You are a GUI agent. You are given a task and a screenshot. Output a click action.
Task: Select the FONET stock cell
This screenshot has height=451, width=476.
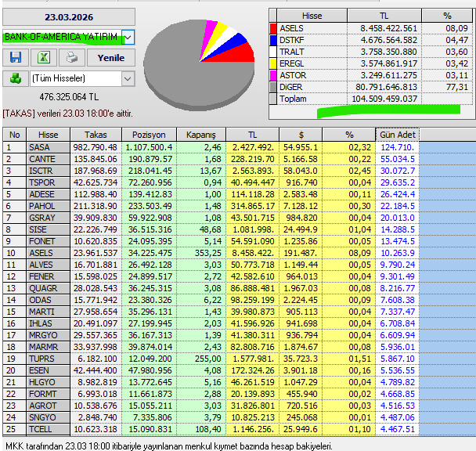point(49,241)
